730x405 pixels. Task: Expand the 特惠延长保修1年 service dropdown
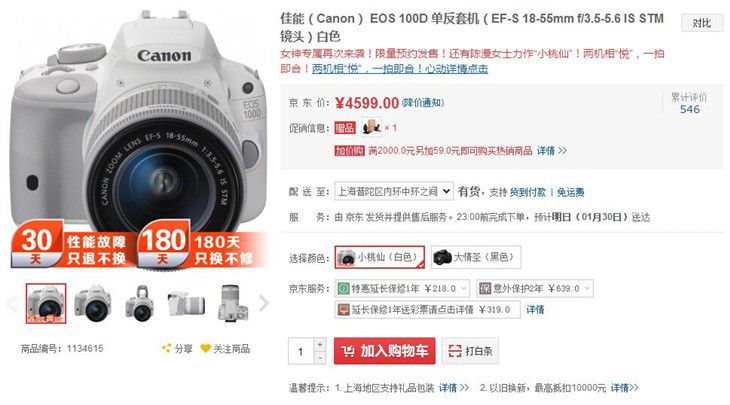(x=402, y=289)
